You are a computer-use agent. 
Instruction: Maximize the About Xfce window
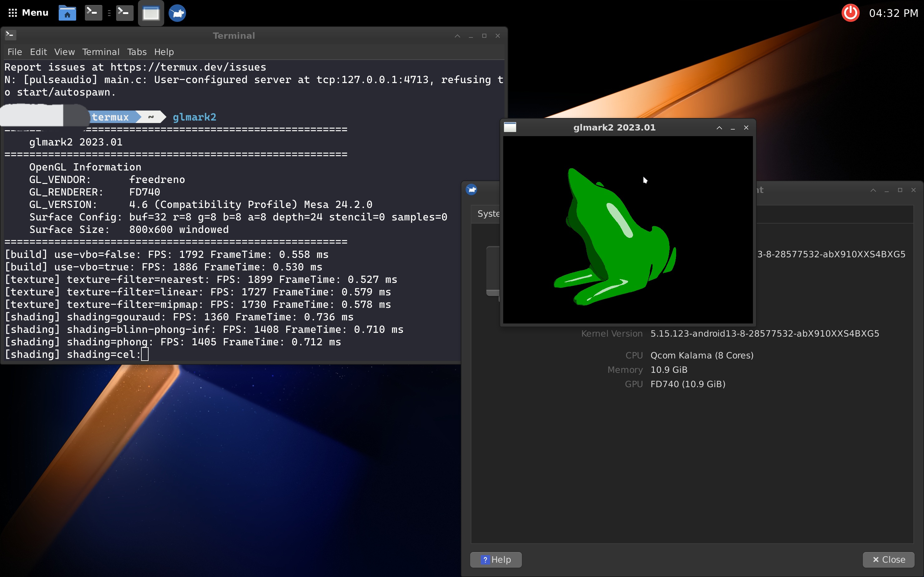[900, 190]
